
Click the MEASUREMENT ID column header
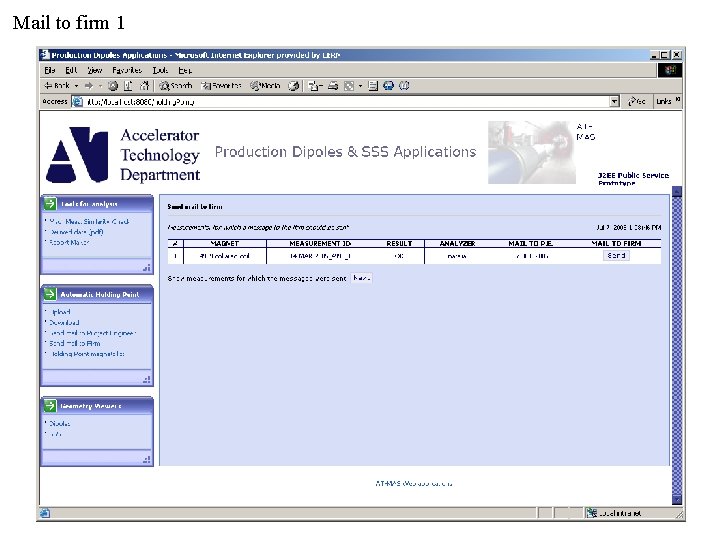320,243
